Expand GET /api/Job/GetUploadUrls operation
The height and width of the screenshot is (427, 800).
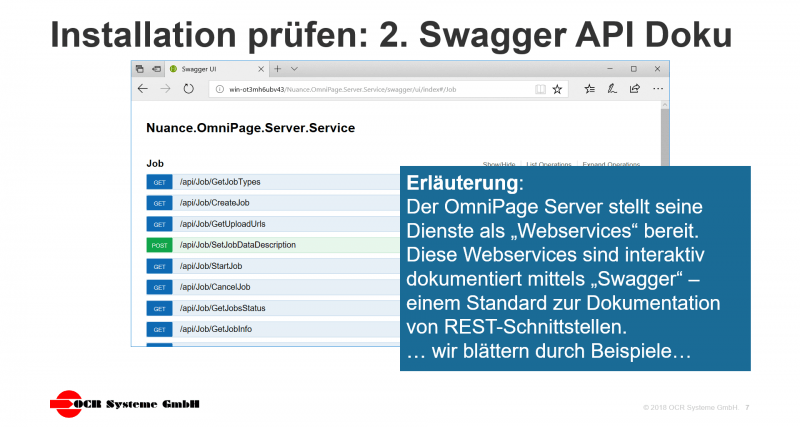coord(273,224)
